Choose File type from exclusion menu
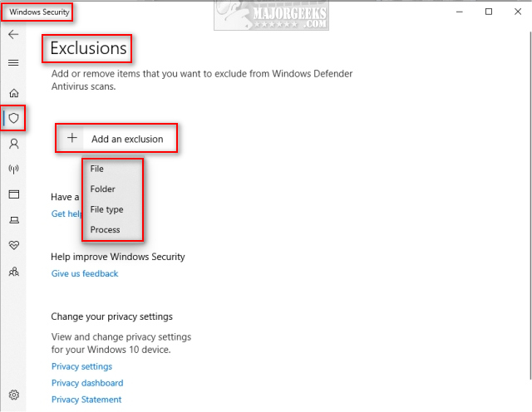The height and width of the screenshot is (412, 532). click(x=106, y=209)
